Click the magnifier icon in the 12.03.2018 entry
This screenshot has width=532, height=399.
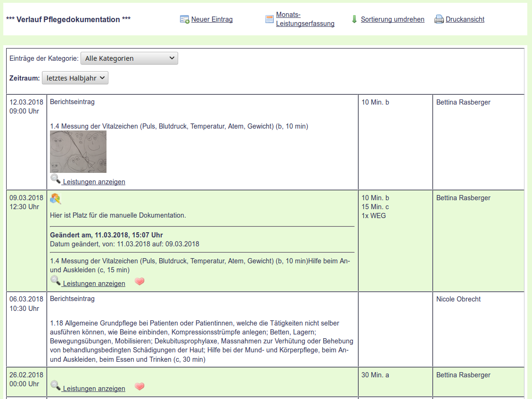56,179
